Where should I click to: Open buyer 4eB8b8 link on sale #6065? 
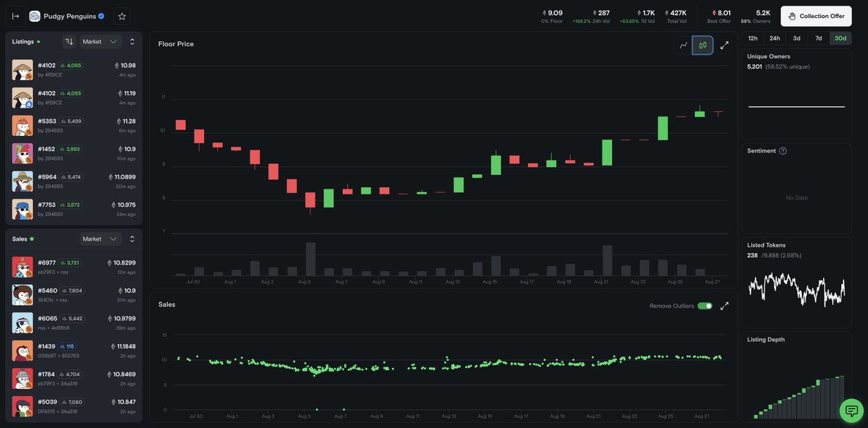click(x=61, y=328)
